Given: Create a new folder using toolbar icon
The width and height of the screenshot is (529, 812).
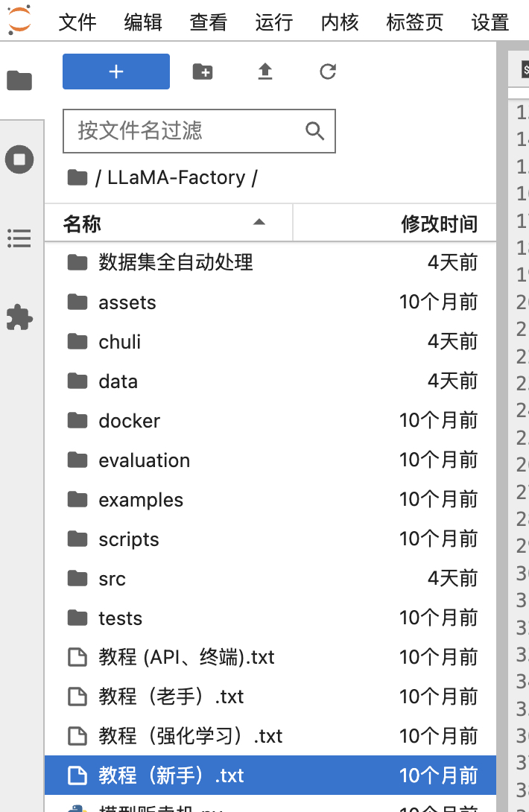Looking at the screenshot, I should tap(203, 72).
